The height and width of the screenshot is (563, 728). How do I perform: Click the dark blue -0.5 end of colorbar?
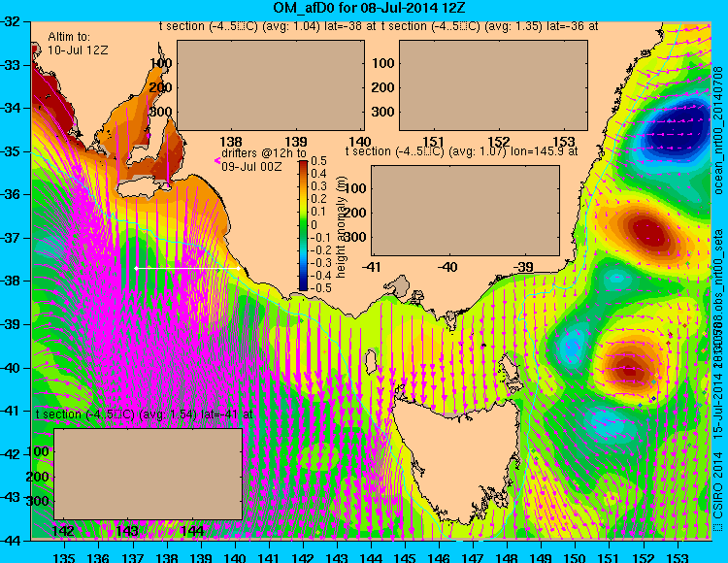point(303,287)
